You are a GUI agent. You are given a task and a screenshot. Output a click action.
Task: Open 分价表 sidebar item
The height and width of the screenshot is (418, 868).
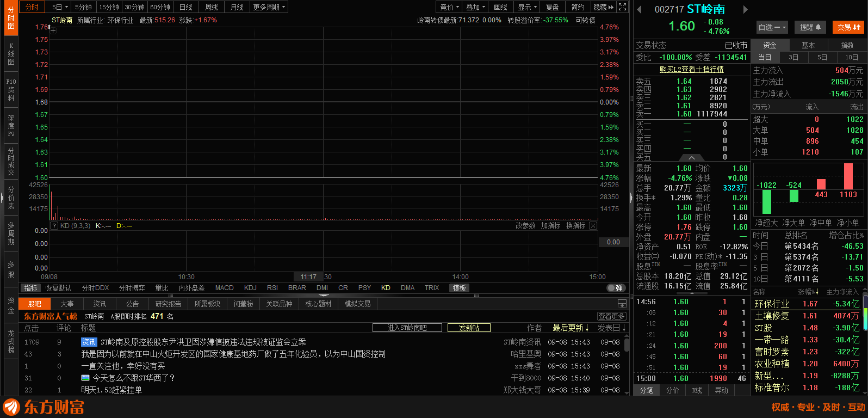[11, 198]
